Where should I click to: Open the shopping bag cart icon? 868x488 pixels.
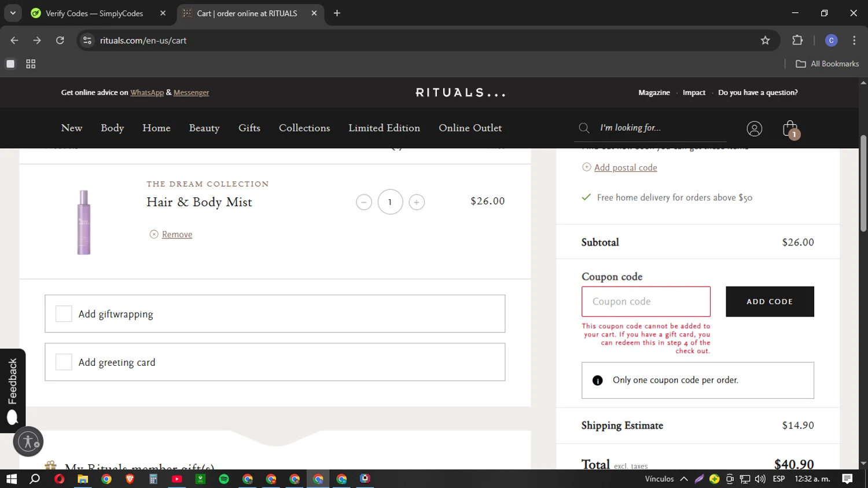(x=790, y=129)
